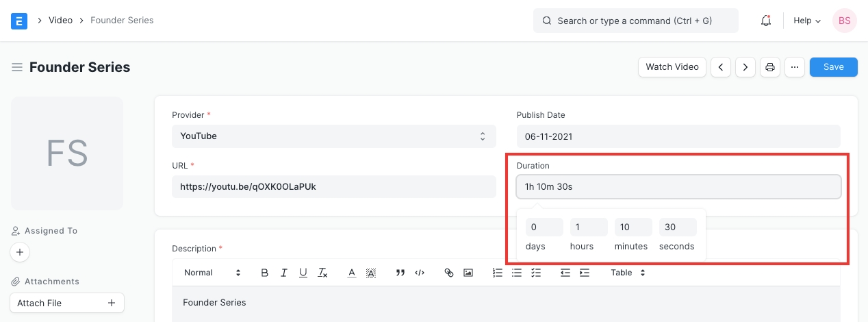Viewport: 868px width, 322px height.
Task: Apply italic formatting in editor toolbar
Action: (284, 273)
